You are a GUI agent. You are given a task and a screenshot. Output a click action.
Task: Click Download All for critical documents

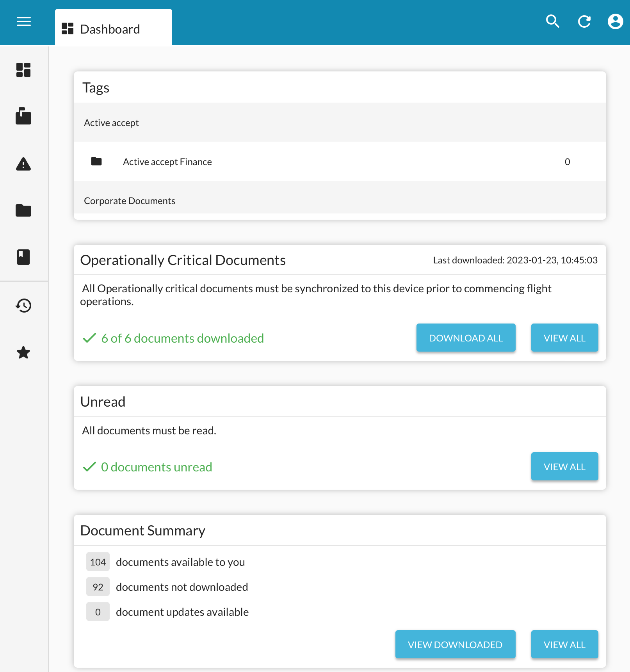(466, 338)
